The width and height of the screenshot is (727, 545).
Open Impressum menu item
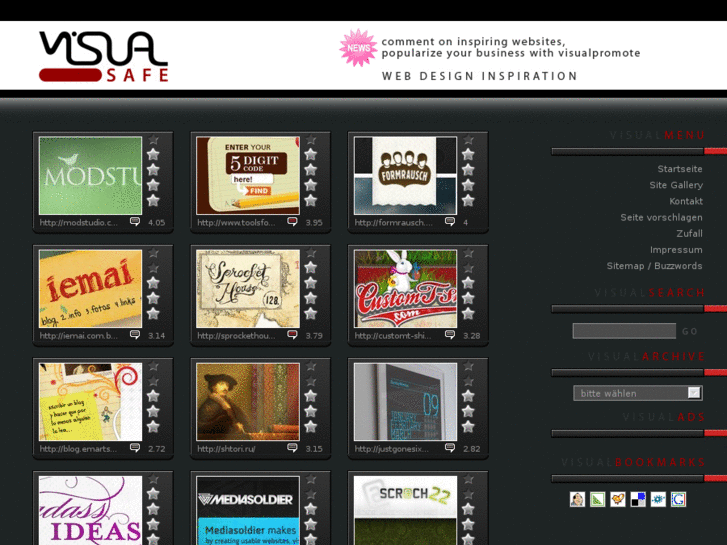pos(676,250)
